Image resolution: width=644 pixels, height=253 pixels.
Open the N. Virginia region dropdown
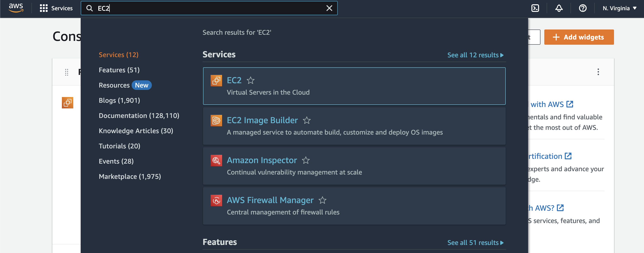(x=619, y=8)
